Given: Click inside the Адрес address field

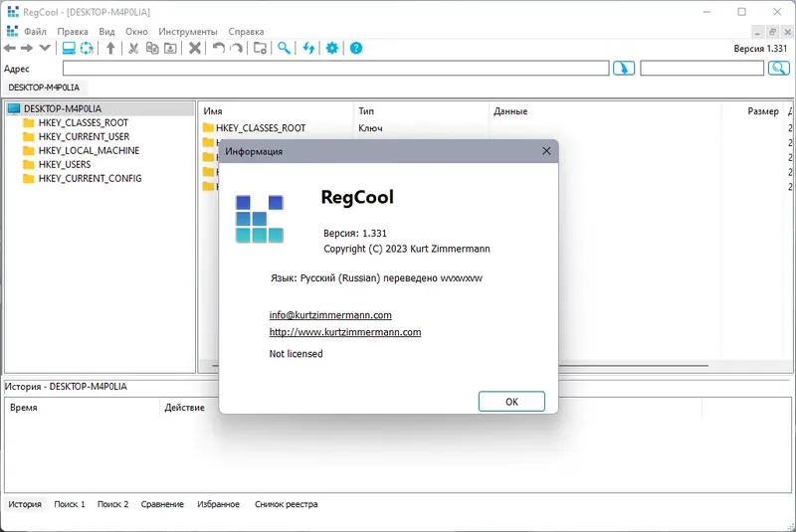Looking at the screenshot, I should tap(335, 68).
